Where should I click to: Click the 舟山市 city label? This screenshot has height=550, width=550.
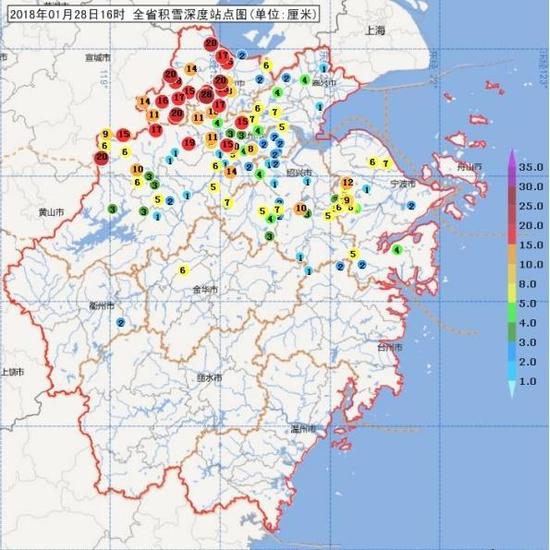coord(470,167)
